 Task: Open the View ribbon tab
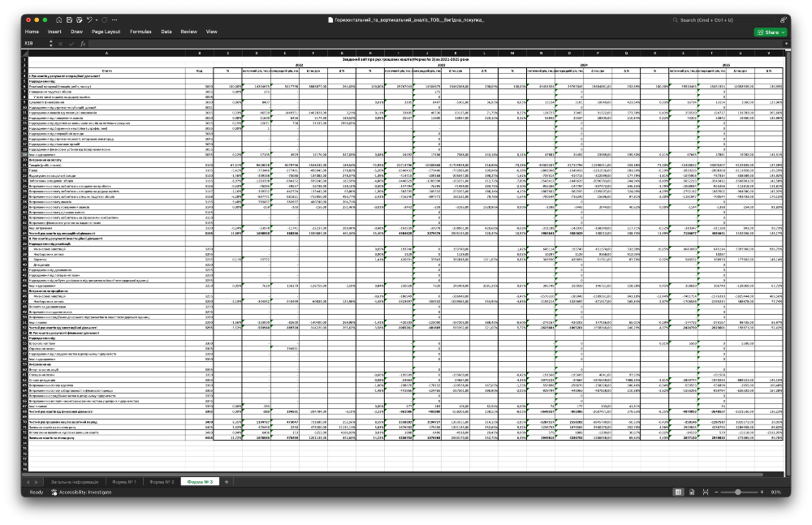[x=211, y=32]
